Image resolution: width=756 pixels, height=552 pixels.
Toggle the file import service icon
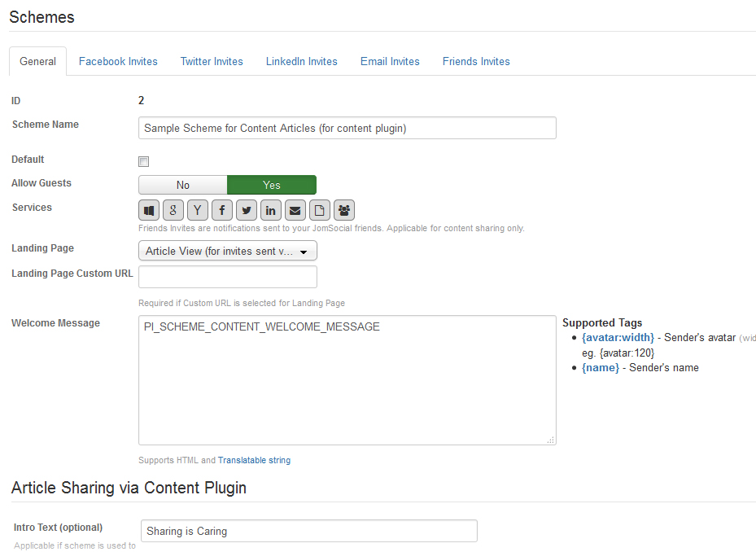pyautogui.click(x=319, y=210)
